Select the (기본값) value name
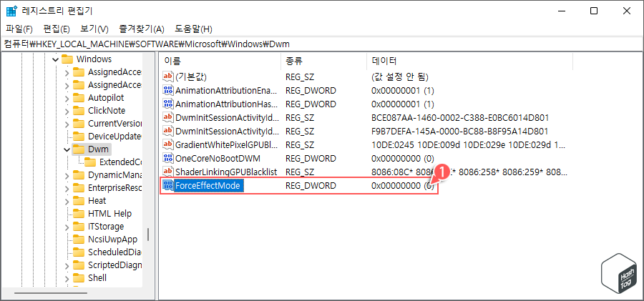The width and height of the screenshot is (644, 301). tap(191, 77)
